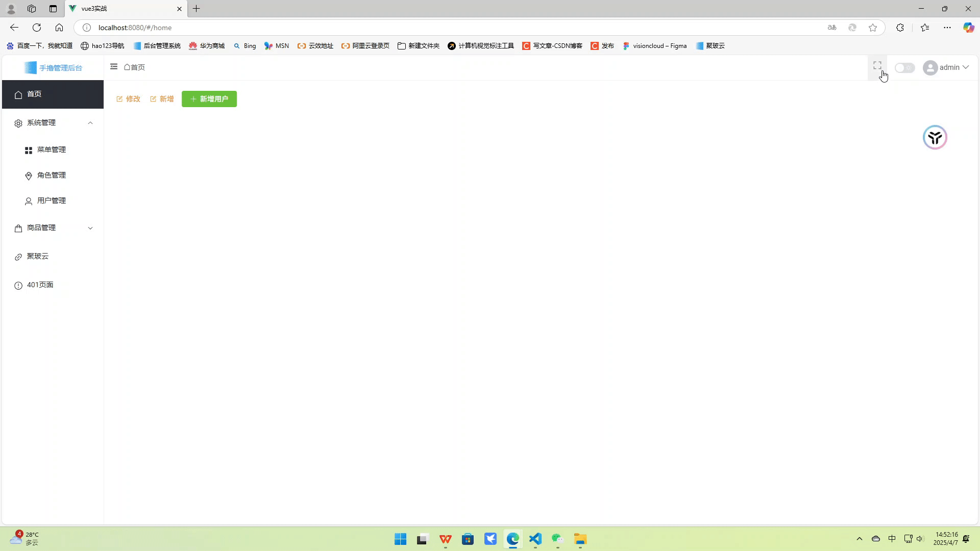Open VS Code from the taskbar

[x=535, y=539]
